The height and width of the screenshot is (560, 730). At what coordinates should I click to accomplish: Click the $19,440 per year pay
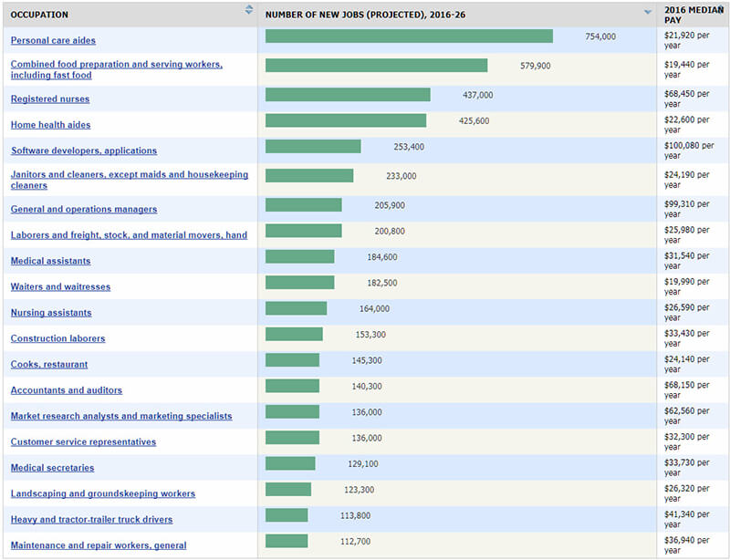687,69
